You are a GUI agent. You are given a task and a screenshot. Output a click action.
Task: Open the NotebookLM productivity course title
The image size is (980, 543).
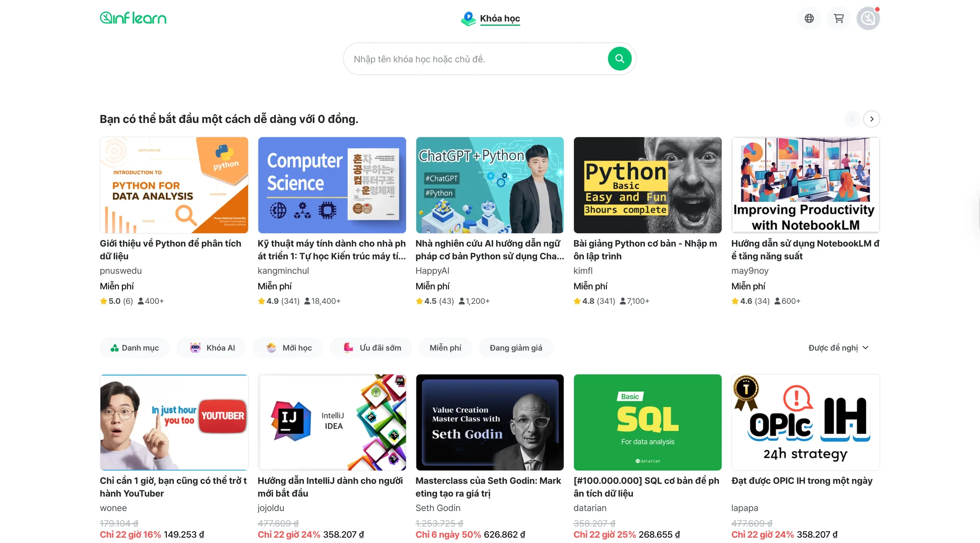pos(805,249)
